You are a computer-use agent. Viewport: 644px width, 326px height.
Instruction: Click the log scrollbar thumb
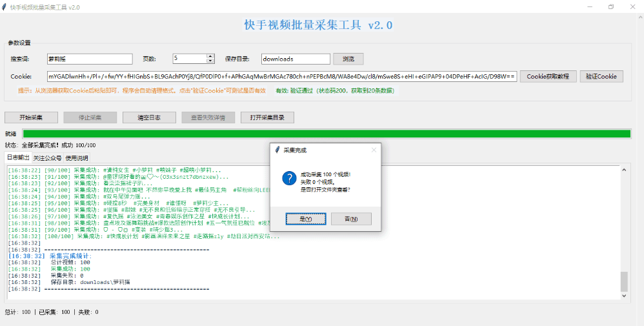click(x=624, y=281)
